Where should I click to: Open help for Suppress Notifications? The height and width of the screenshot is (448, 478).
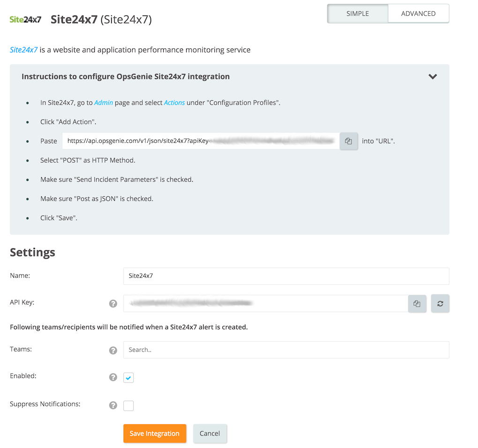113,405
